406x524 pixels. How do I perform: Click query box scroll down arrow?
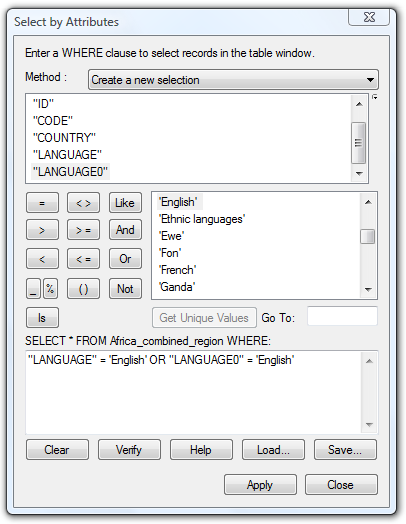pos(369,424)
